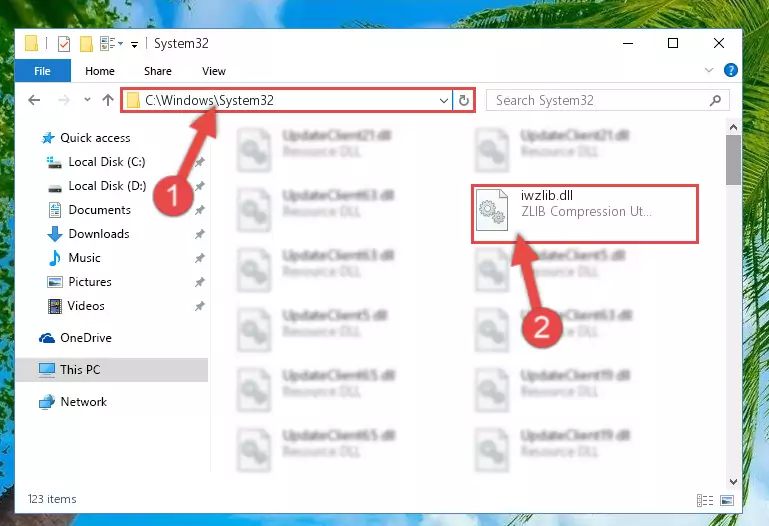
Task: Select OneDrive in navigation pane
Action: (x=85, y=338)
